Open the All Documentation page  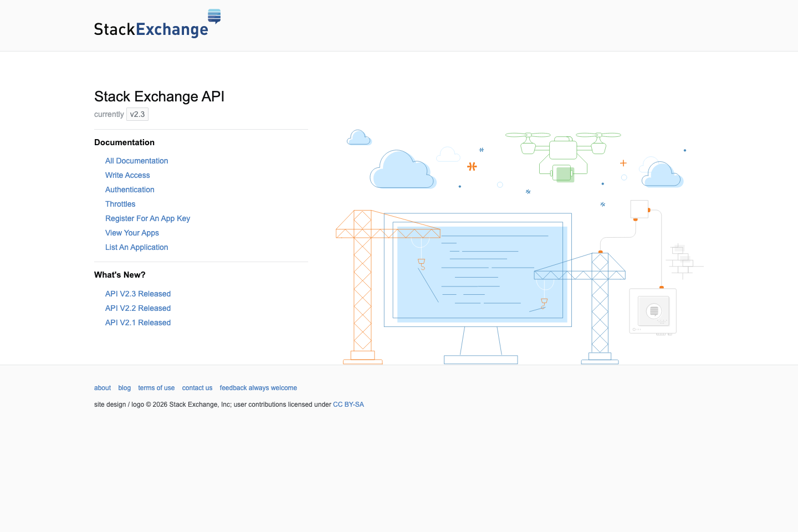pyautogui.click(x=136, y=161)
